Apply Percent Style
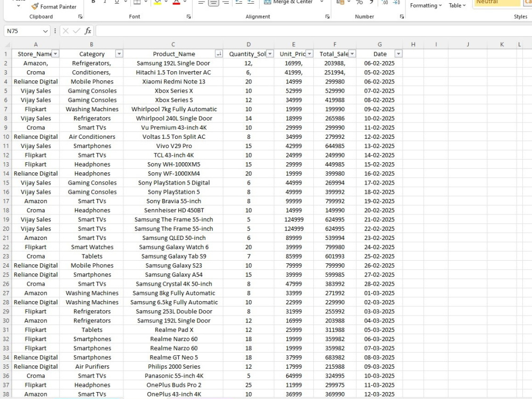The image size is (532, 399). click(359, 2)
